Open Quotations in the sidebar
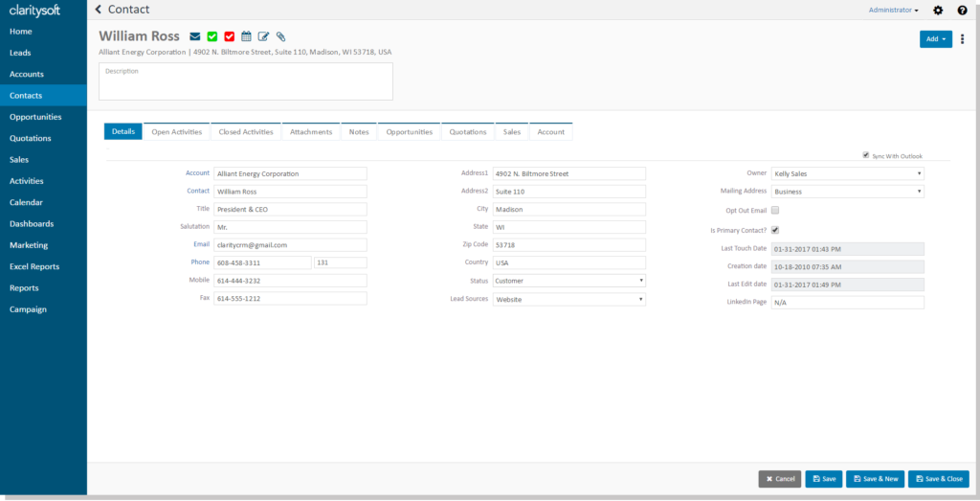The image size is (980, 501). point(43,138)
